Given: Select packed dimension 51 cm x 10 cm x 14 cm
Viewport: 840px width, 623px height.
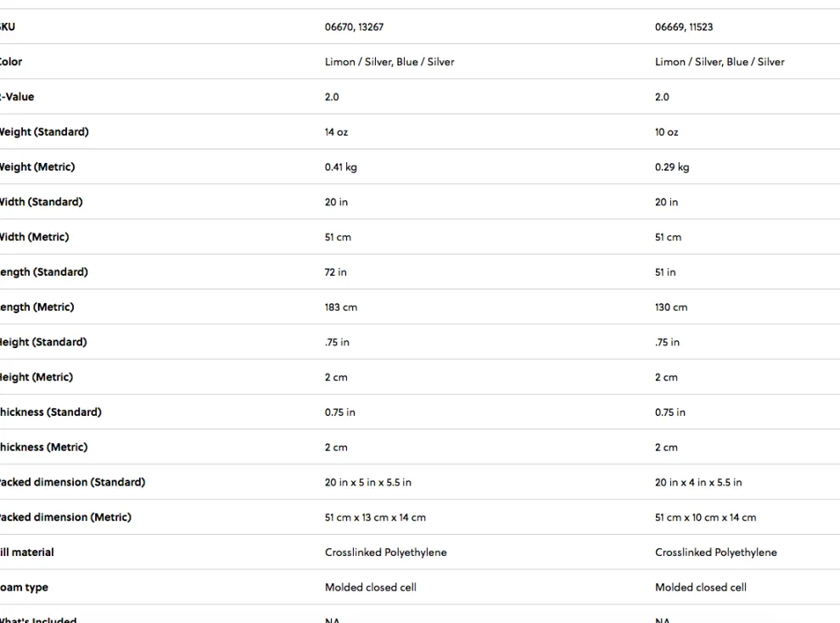Looking at the screenshot, I should (705, 517).
